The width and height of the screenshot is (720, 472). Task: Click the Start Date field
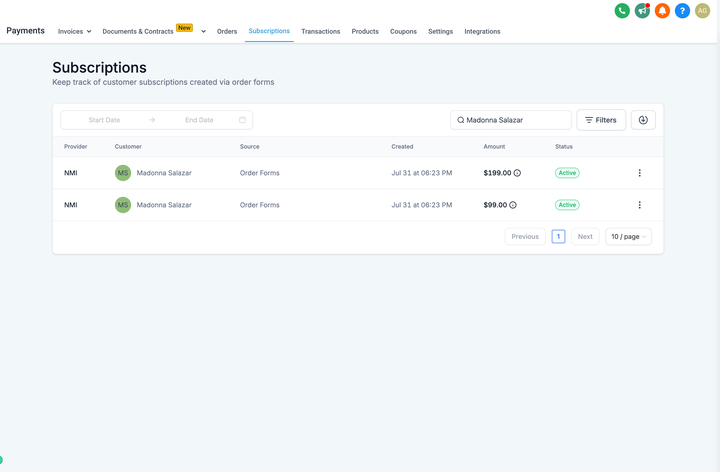click(x=104, y=120)
